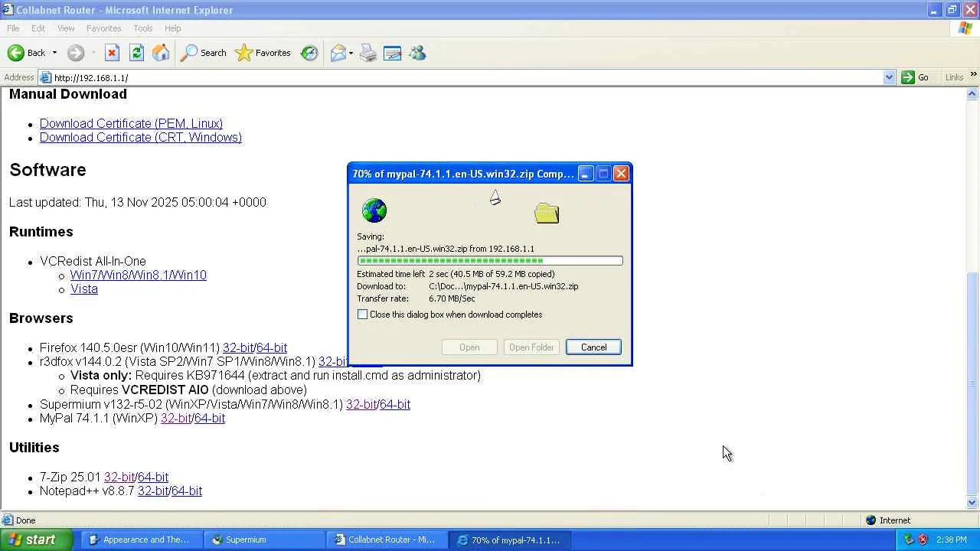The image size is (980, 551).
Task: Switch to Appearance and Themes taskbar window
Action: point(142,540)
